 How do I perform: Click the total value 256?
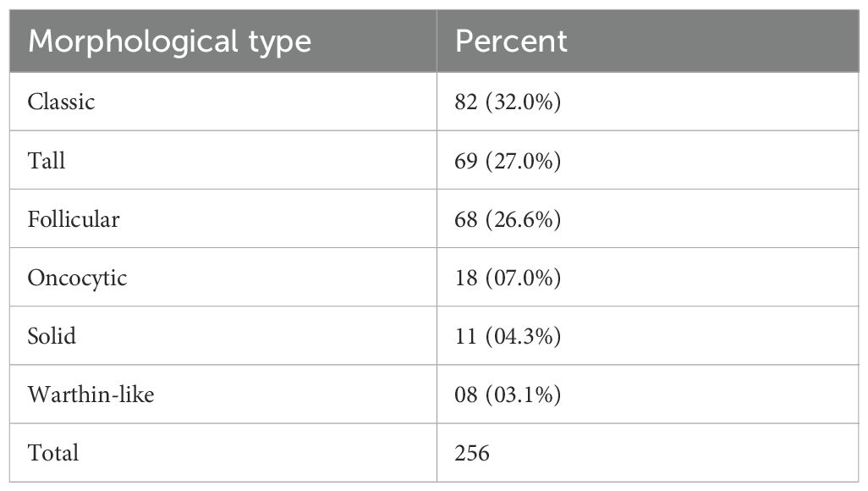(472, 453)
